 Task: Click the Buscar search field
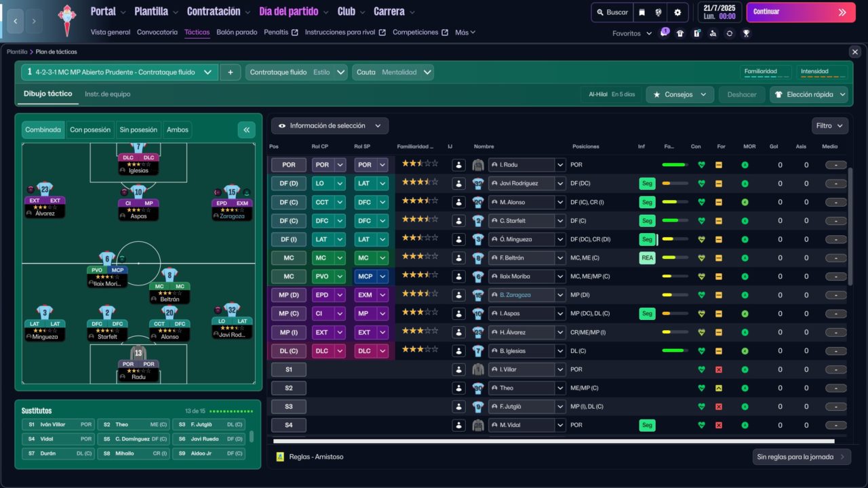(612, 12)
